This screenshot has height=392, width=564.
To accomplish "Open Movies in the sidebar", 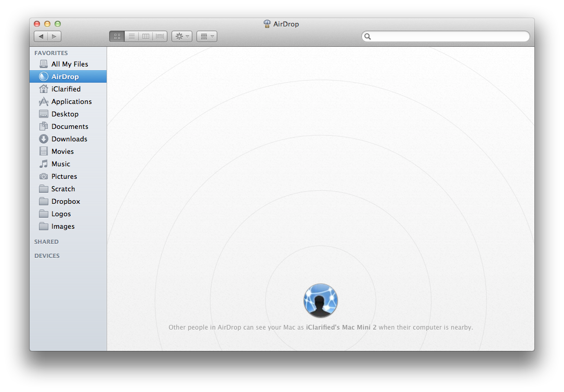I will [x=68, y=151].
